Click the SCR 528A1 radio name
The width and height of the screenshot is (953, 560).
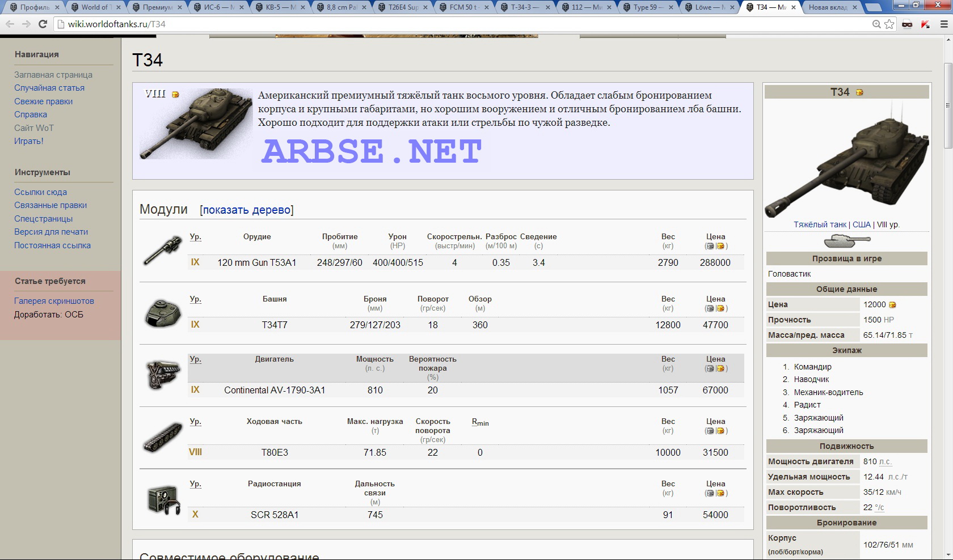(275, 515)
